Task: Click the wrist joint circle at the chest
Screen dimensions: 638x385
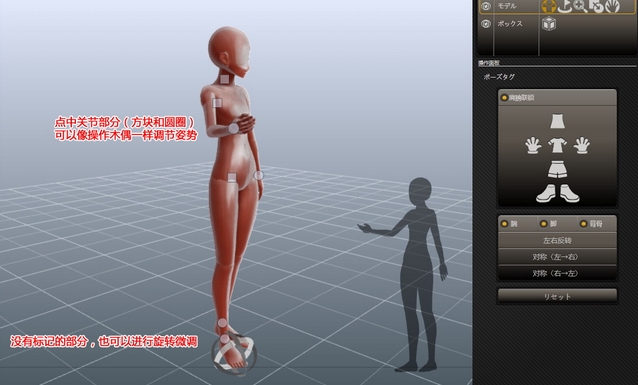Action: click(233, 129)
